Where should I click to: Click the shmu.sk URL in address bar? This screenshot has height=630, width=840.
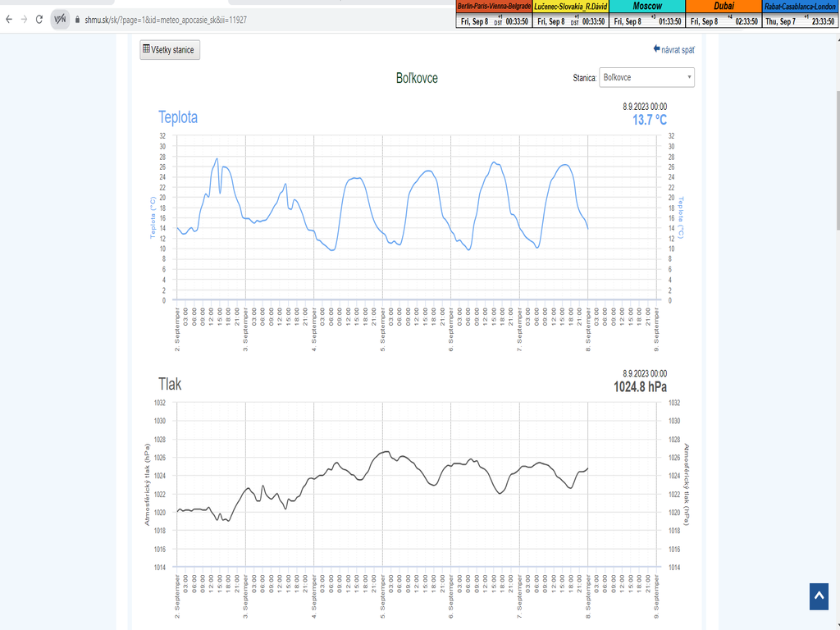[x=164, y=19]
